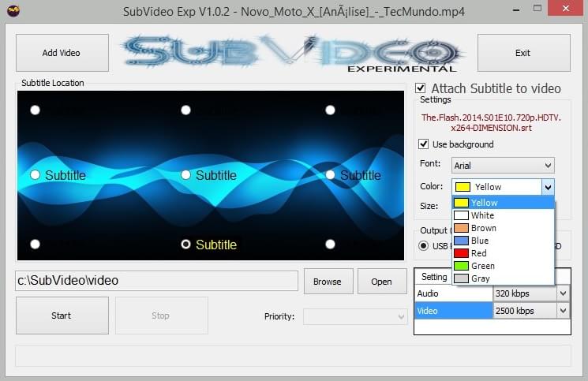Select top-right subtitle location radio
Viewport: 588px width, 381px height.
[330, 110]
